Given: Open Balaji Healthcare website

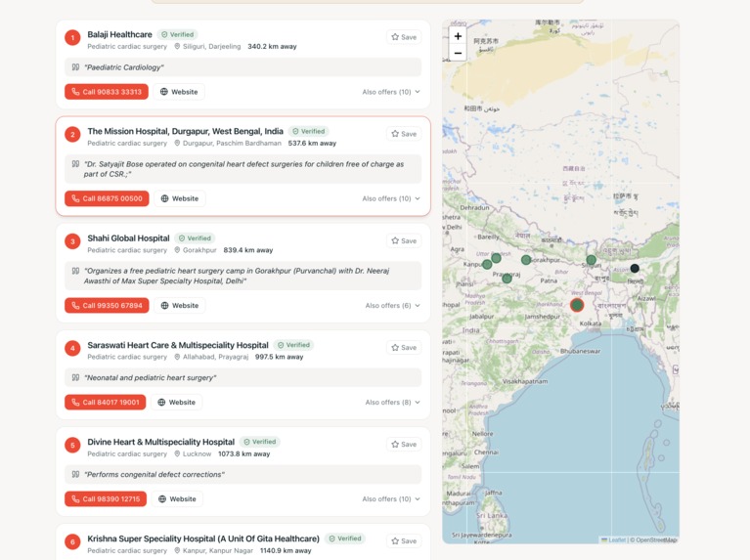Looking at the screenshot, I should tap(179, 92).
